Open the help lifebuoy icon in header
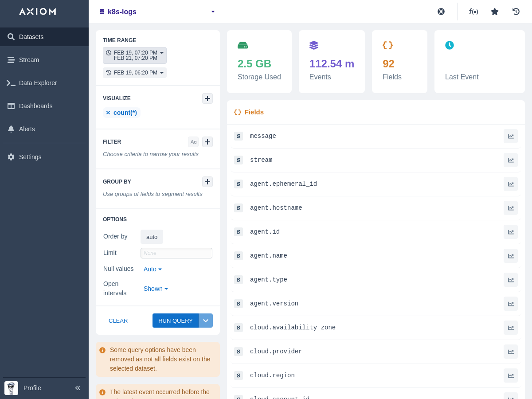 tap(441, 12)
